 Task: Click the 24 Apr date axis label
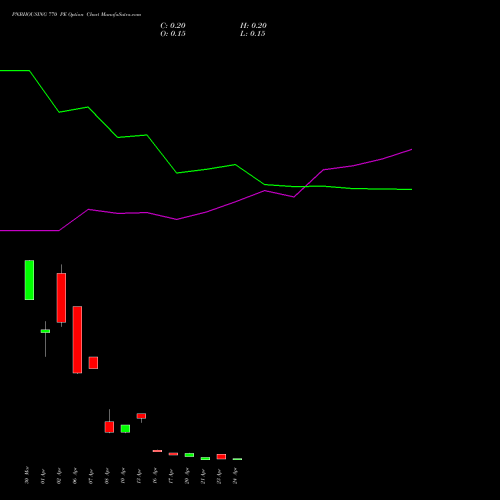tap(235, 476)
